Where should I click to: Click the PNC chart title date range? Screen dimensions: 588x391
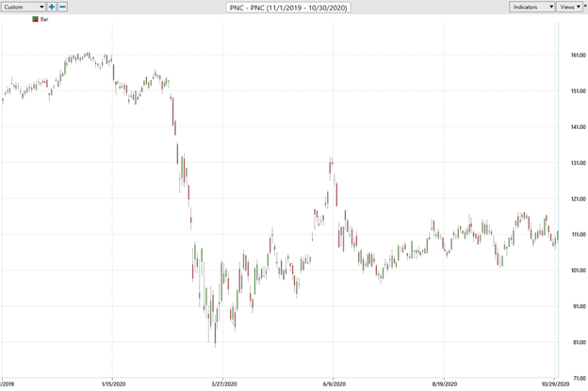coord(288,8)
